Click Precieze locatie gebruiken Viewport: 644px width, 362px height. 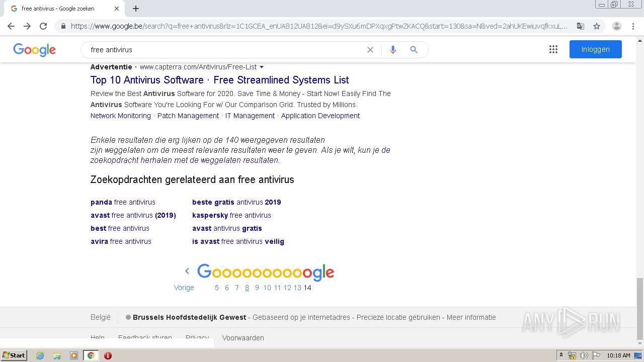click(x=398, y=317)
